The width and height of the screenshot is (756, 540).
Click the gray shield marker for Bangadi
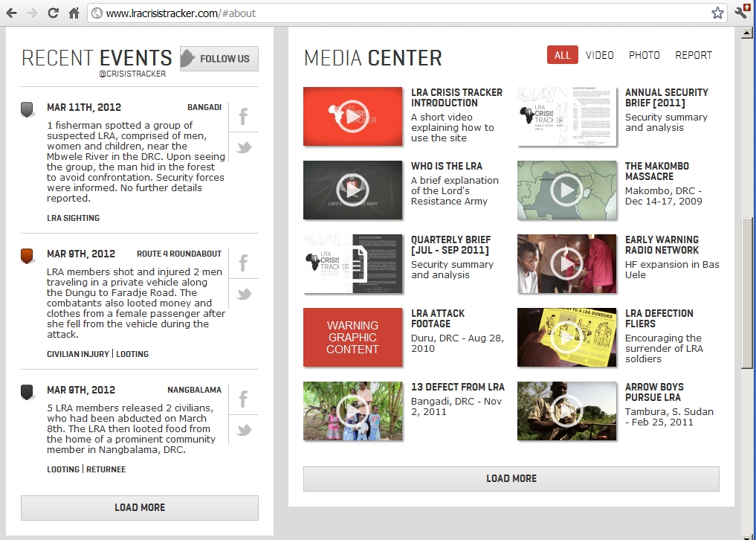tap(27, 109)
